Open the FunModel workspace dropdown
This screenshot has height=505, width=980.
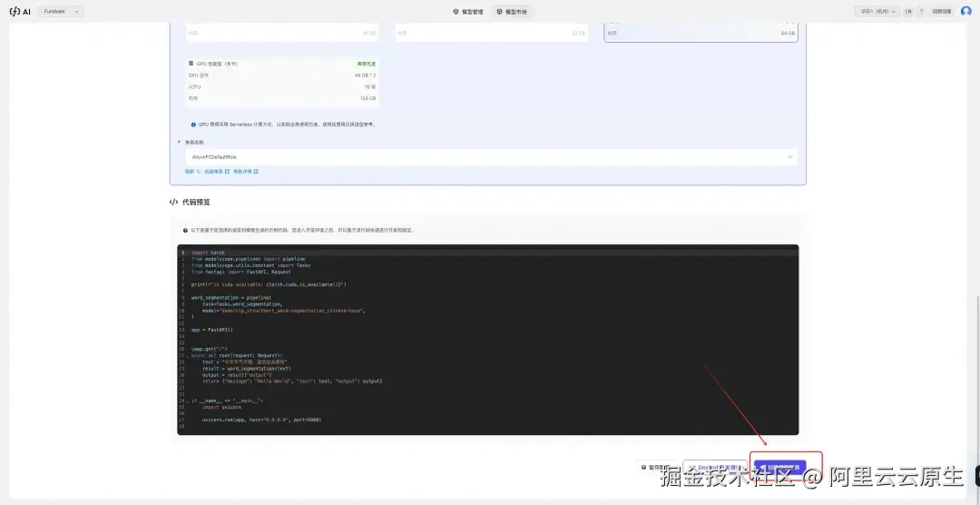point(61,11)
